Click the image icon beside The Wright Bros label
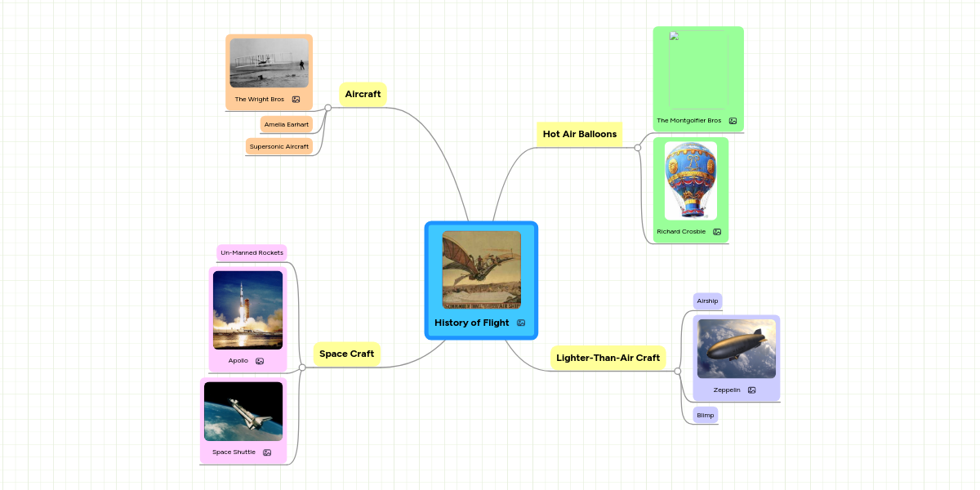This screenshot has width=980, height=490. 296,99
